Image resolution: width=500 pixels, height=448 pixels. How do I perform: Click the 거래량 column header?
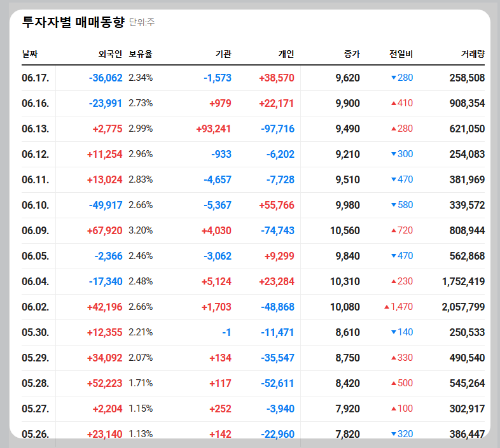click(473, 54)
